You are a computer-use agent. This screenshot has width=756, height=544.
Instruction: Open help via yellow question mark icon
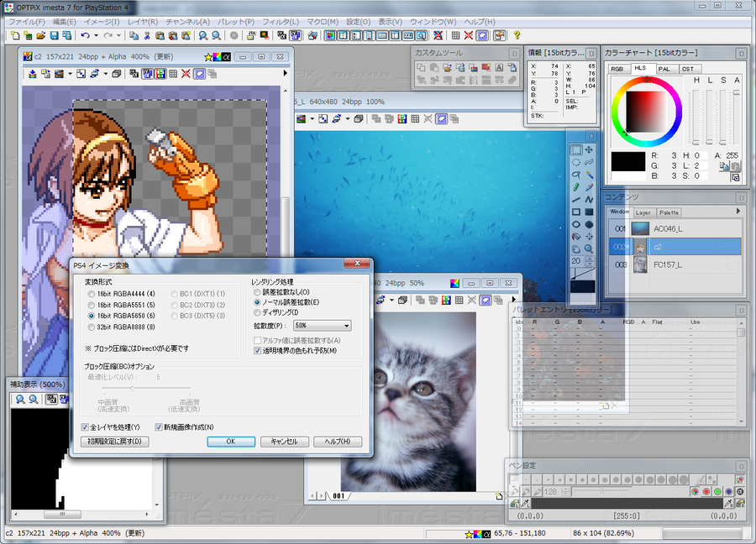point(517,35)
